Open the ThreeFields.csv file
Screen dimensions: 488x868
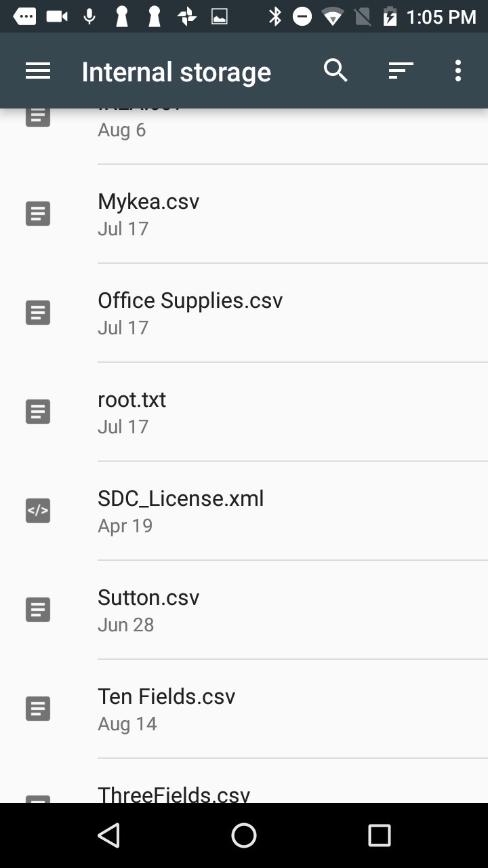tap(244, 781)
